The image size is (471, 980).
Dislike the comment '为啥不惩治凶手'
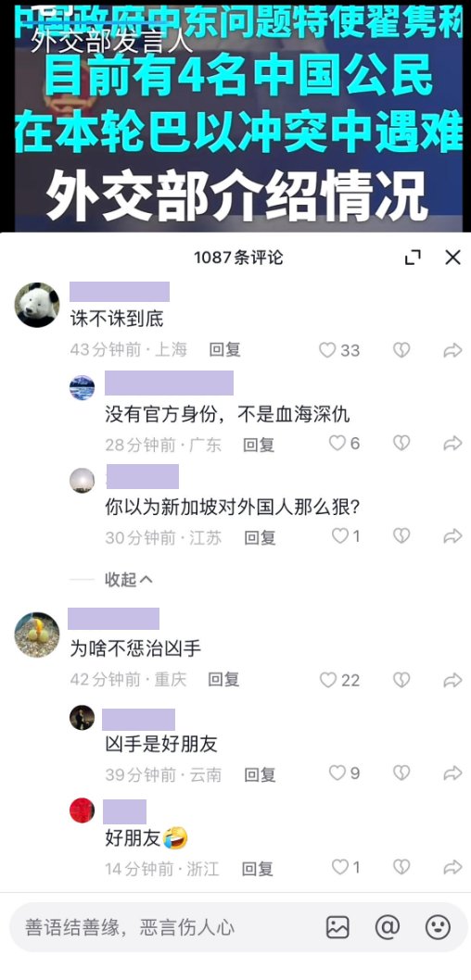(401, 680)
